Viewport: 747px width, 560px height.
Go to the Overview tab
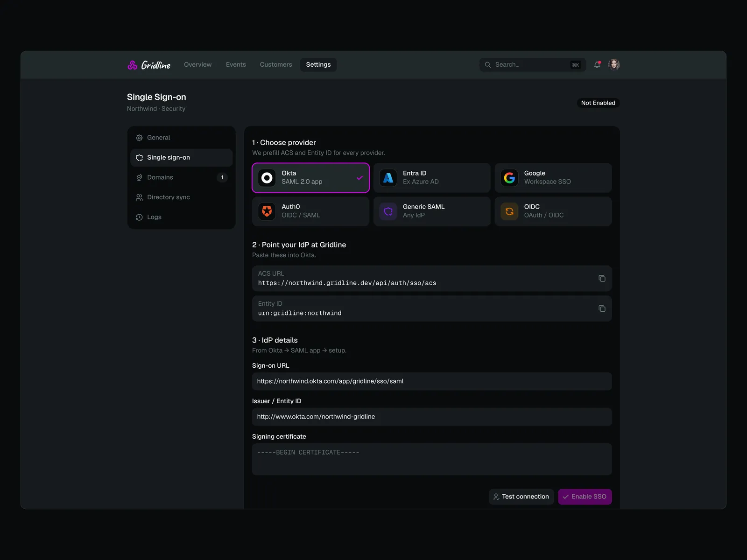click(x=197, y=65)
